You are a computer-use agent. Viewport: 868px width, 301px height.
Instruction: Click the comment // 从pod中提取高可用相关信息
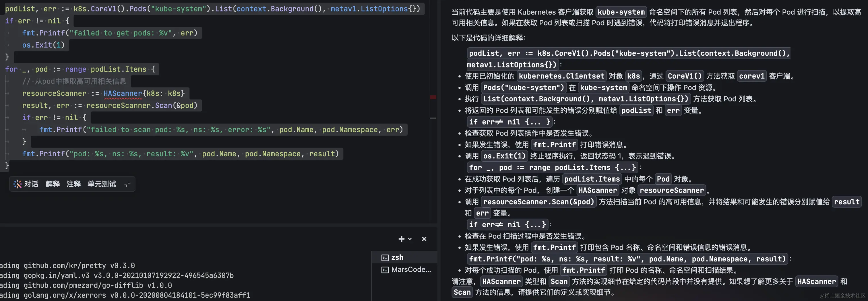coord(74,81)
